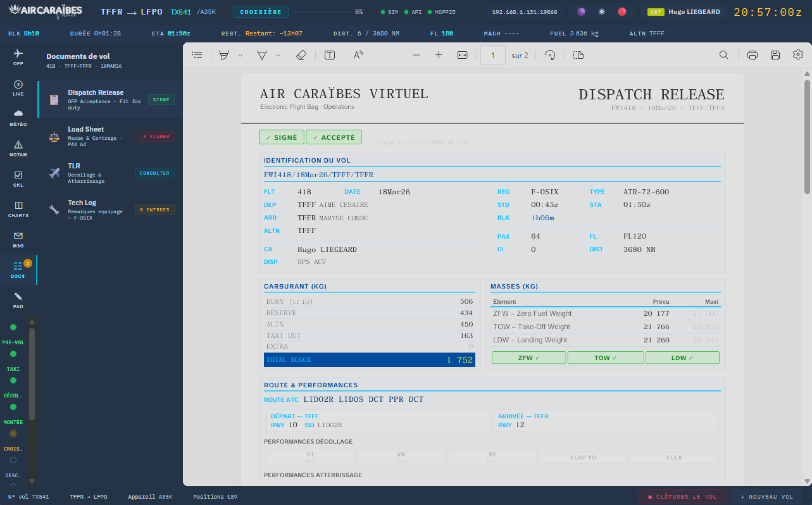Click the PDF page number field
Image resolution: width=812 pixels, height=505 pixels.
point(493,55)
